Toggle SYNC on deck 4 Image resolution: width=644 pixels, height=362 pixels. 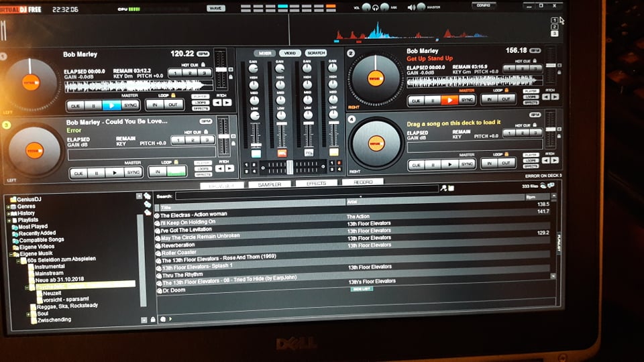coord(467,164)
